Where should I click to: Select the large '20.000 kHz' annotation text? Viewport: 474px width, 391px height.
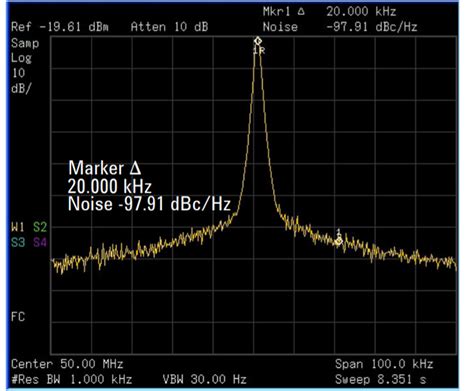tap(110, 186)
